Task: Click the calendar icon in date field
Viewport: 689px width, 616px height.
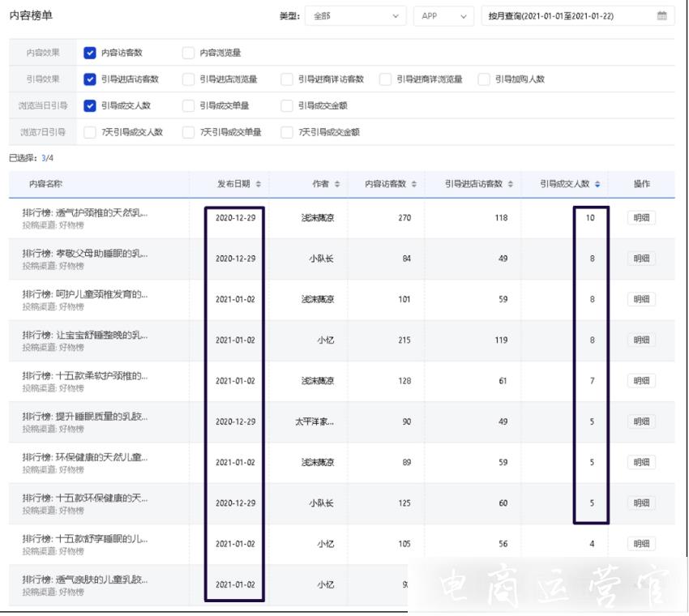Action: (x=661, y=16)
